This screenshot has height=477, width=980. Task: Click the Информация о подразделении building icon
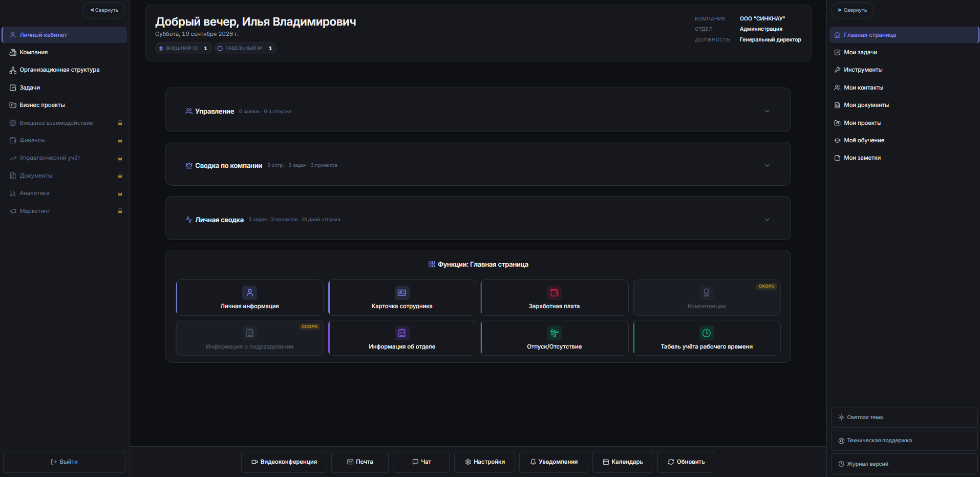pyautogui.click(x=249, y=333)
